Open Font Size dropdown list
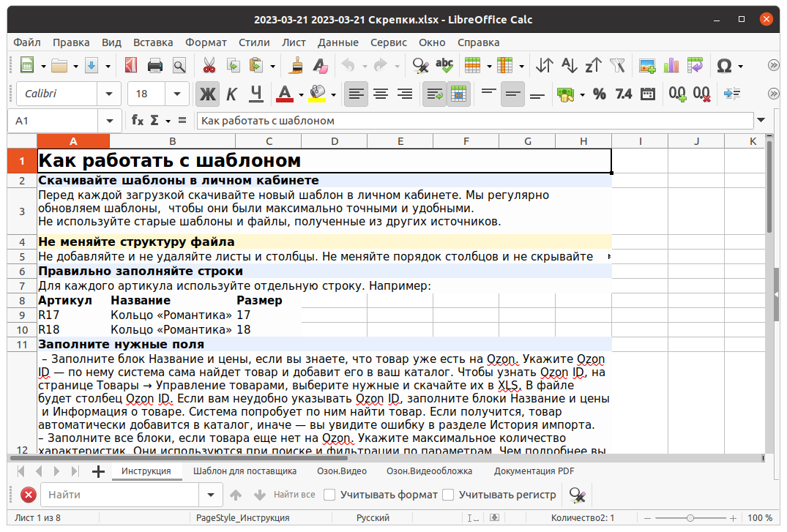This screenshot has height=532, width=787. click(176, 94)
